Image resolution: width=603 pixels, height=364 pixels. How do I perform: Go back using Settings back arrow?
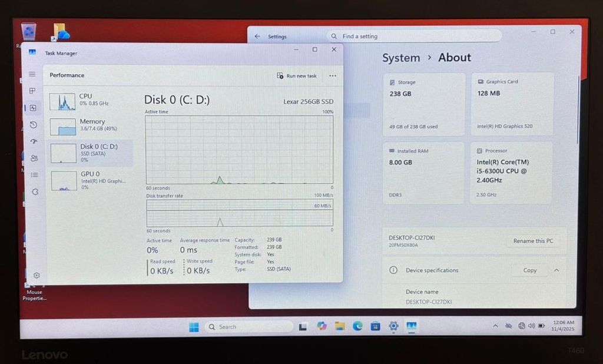[x=257, y=37]
